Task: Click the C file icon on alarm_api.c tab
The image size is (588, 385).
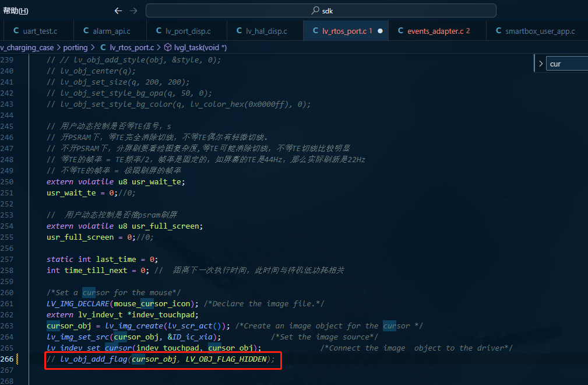Action: coord(86,31)
